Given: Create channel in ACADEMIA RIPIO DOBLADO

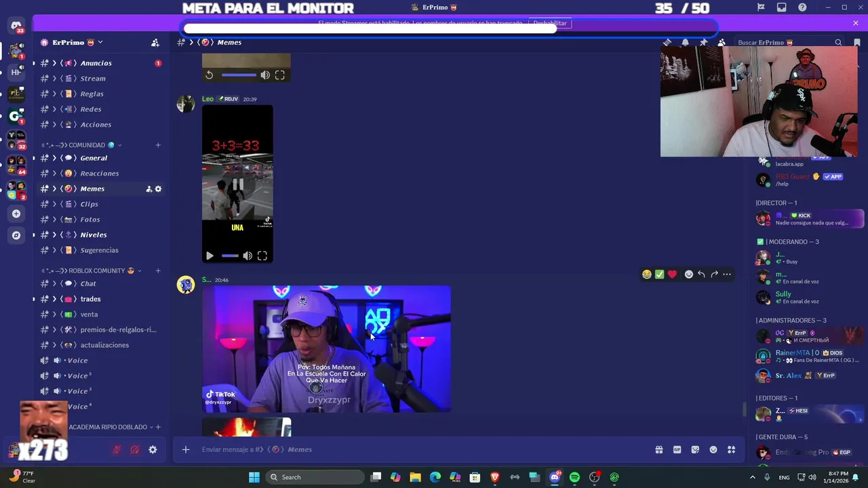Looking at the screenshot, I should pyautogui.click(x=158, y=427).
